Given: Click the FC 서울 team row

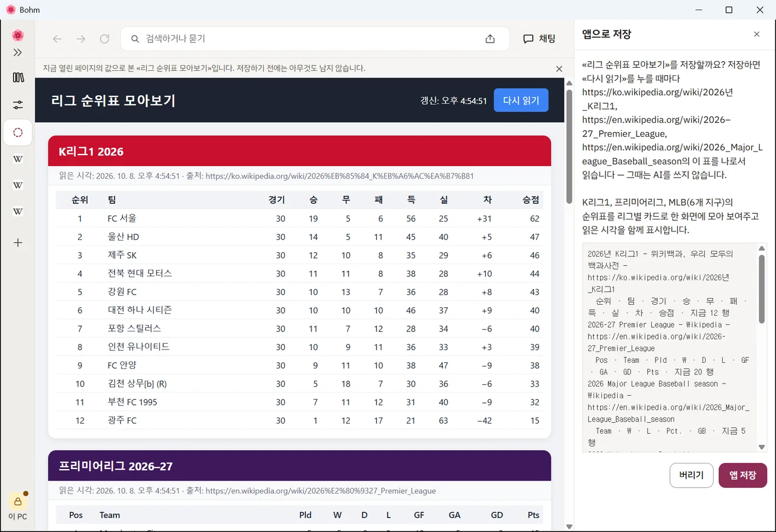Looking at the screenshot, I should [x=299, y=218].
